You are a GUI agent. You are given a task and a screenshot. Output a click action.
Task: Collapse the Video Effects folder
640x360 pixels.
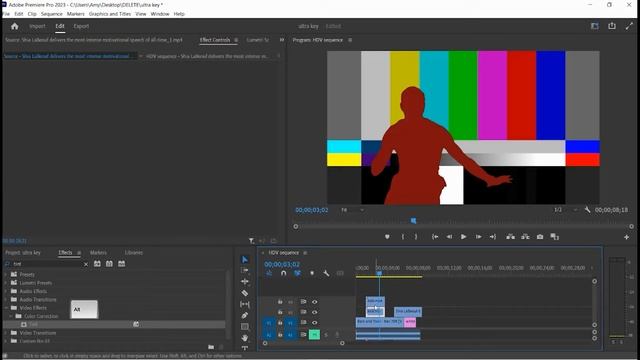pos(6,308)
